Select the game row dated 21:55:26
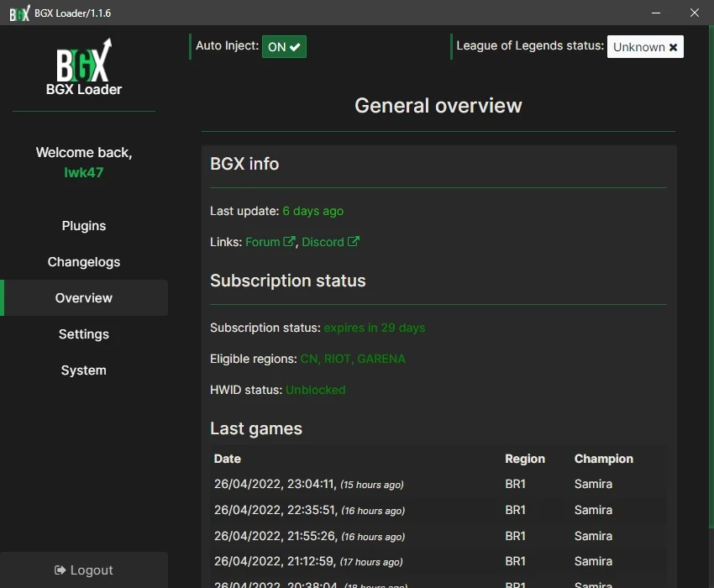 click(x=438, y=536)
